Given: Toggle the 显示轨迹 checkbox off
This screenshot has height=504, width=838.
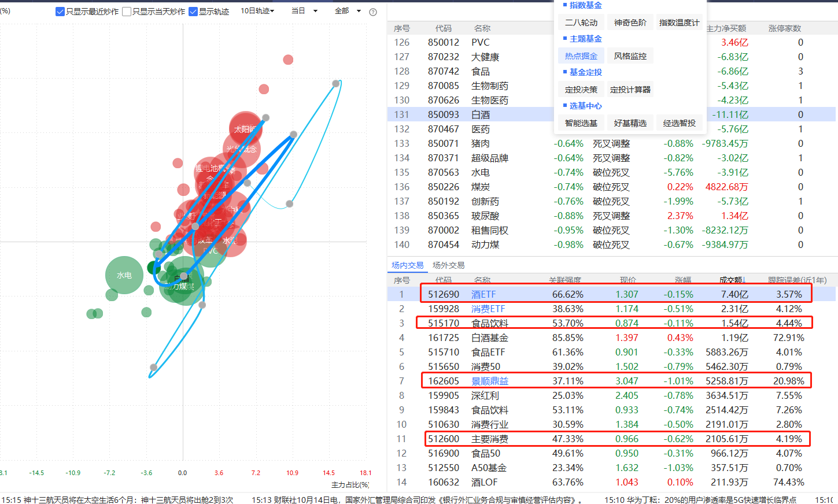Looking at the screenshot, I should point(193,12).
